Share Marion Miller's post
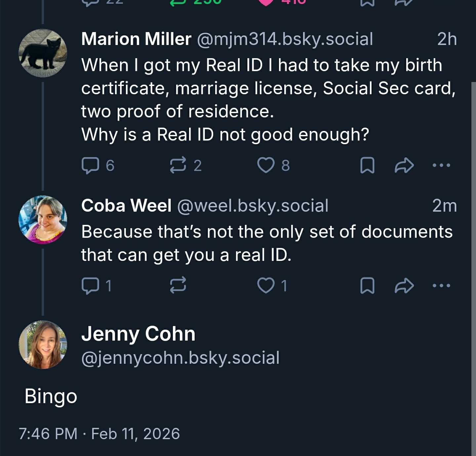Image resolution: width=476 pixels, height=456 pixels. [x=404, y=165]
